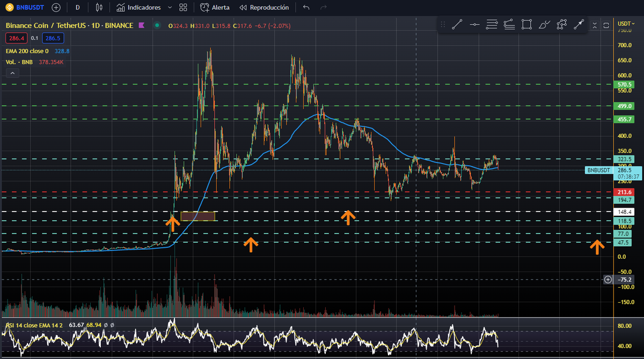Click the 118.5 price level label
The width and height of the screenshot is (644, 359).
click(x=625, y=221)
